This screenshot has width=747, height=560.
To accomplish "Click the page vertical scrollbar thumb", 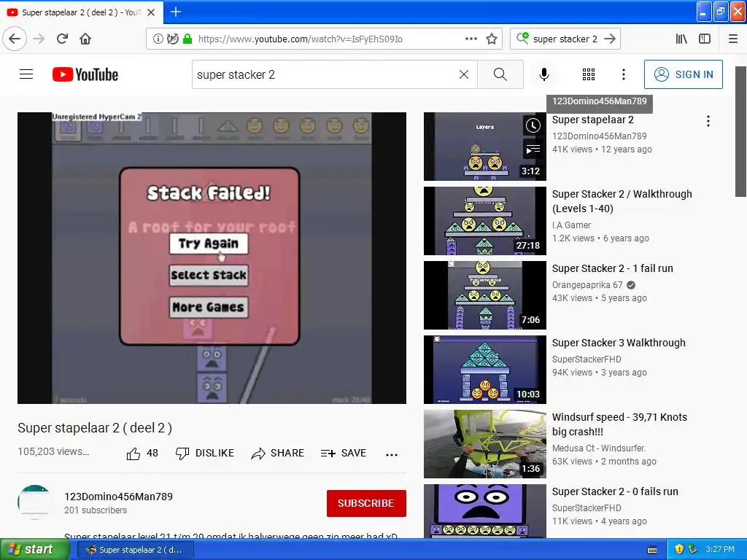I will point(740,131).
